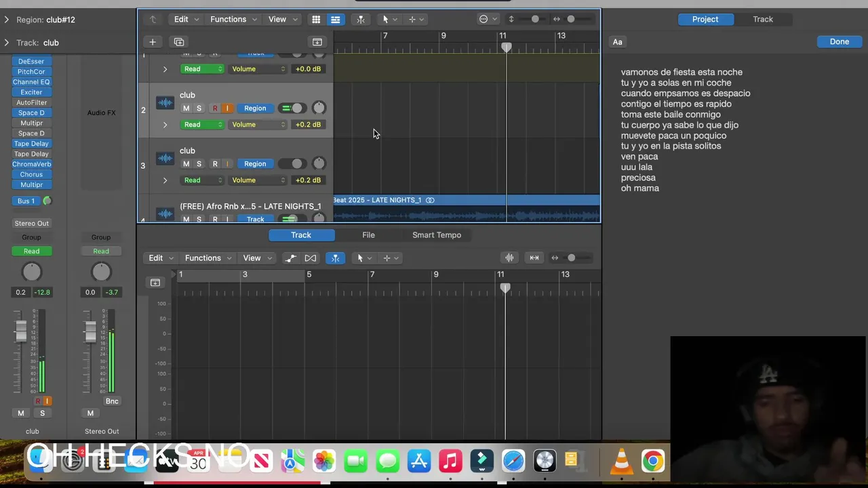868x488 pixels.
Task: Open Logic Pro icon in the dock
Action: [x=545, y=462]
